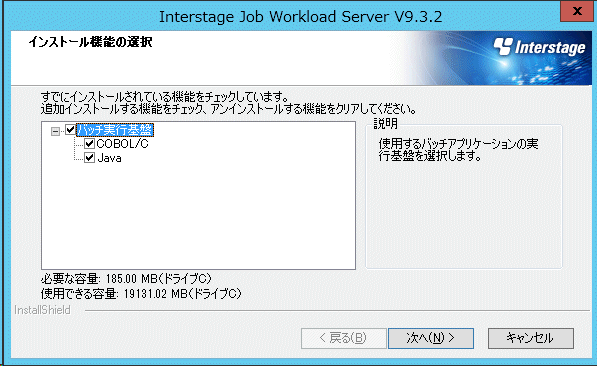Click the disabled 戻る(B) button
The height and width of the screenshot is (366, 597).
[343, 338]
